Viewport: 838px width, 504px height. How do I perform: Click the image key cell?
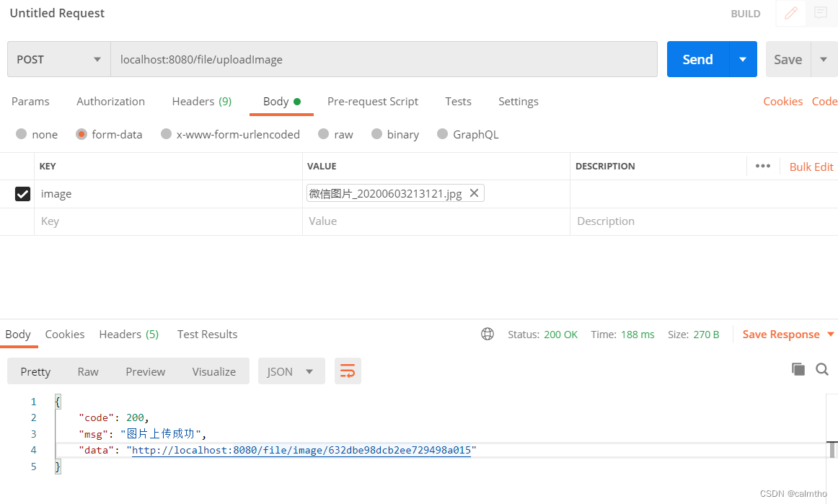[x=168, y=194]
